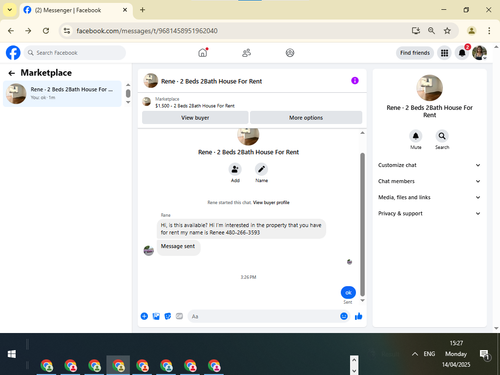Edit chat name with the Name pencil icon
This screenshot has height=375, width=500.
261,169
